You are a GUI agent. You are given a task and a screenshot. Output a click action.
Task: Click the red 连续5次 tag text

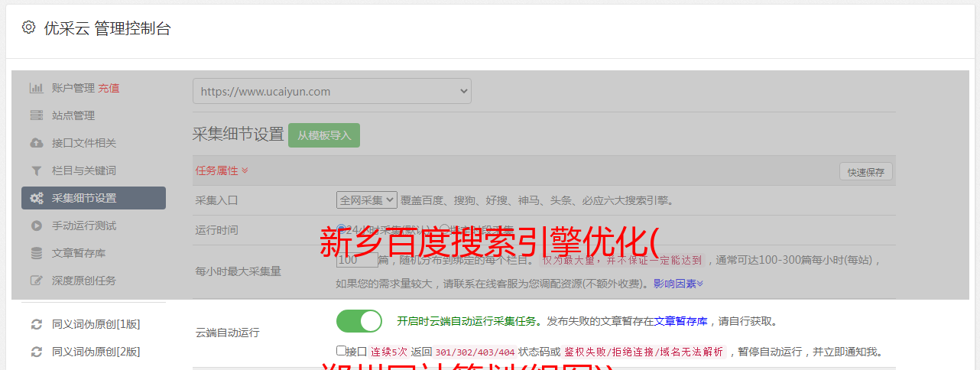(389, 352)
